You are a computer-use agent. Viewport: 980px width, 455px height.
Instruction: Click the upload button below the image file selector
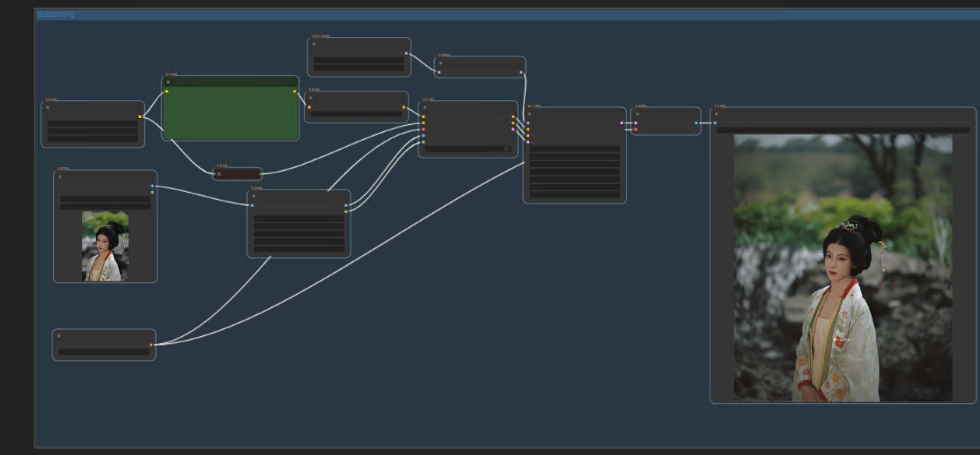(105, 206)
